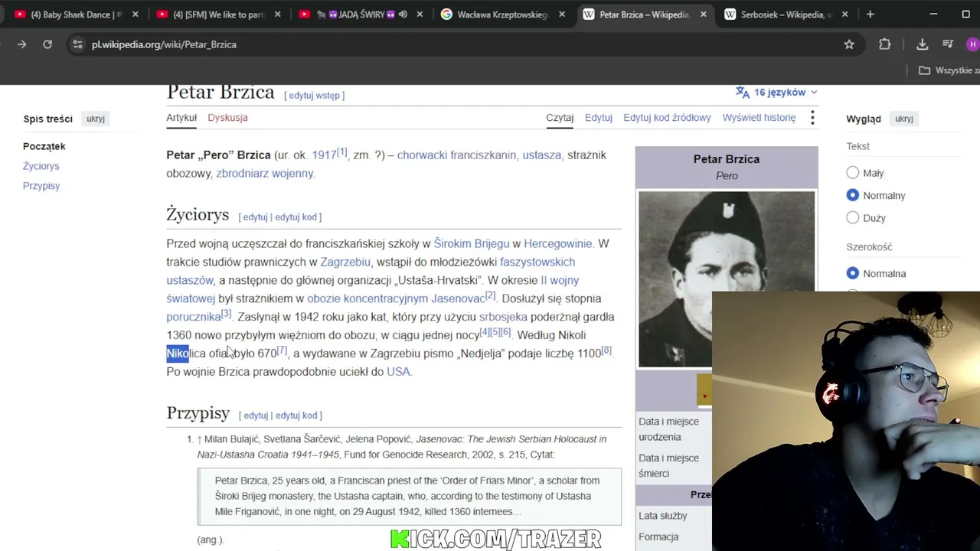Open "obozie koncentracyjnym Jasenovac" link
Viewport: 980px width, 551px height.
tap(396, 299)
